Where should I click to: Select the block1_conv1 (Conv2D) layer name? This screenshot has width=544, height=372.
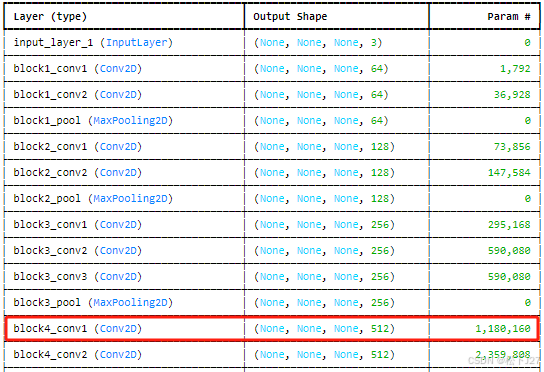click(78, 68)
